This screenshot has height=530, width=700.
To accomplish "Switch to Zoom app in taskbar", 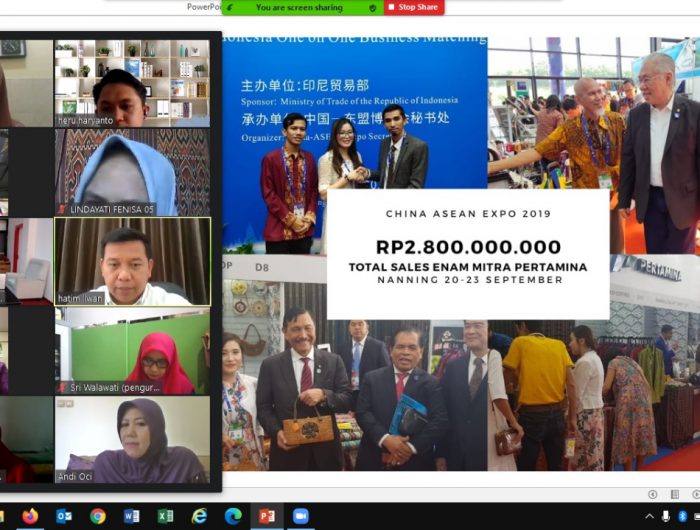I will tap(301, 516).
